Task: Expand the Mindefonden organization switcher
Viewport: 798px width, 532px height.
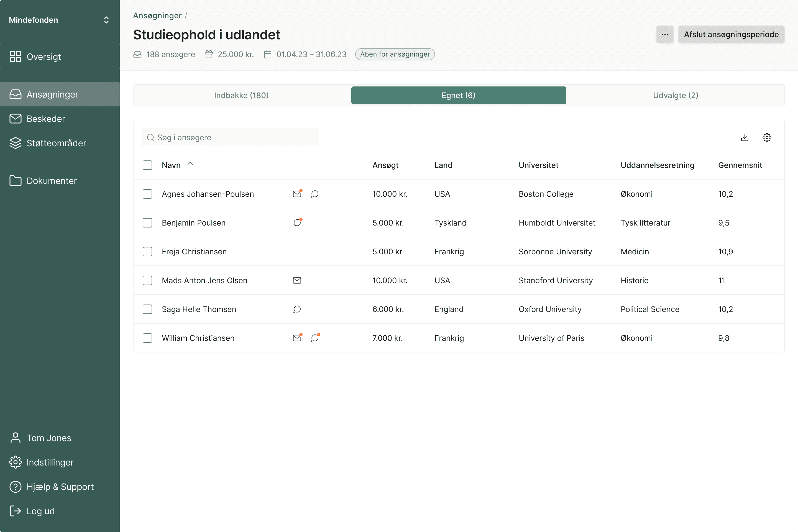Action: pos(106,20)
